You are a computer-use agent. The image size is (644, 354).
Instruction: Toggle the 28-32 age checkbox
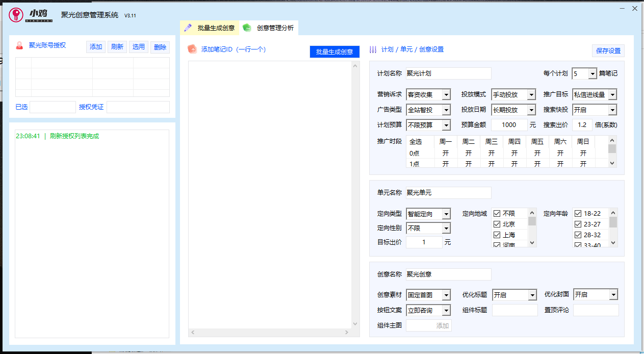click(x=578, y=235)
